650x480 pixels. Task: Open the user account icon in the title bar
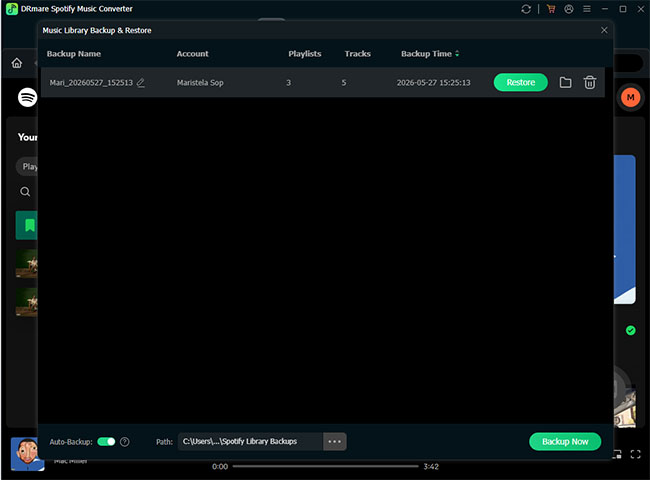pos(569,9)
